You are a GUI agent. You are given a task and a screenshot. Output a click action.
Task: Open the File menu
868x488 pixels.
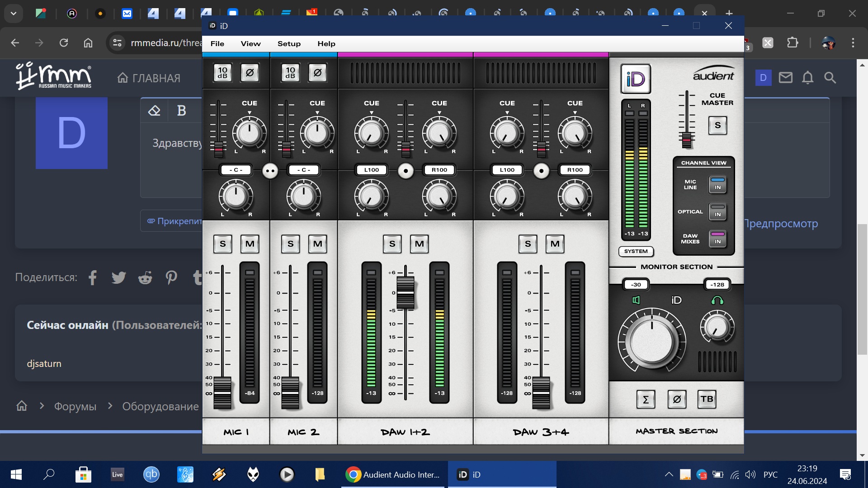(217, 44)
